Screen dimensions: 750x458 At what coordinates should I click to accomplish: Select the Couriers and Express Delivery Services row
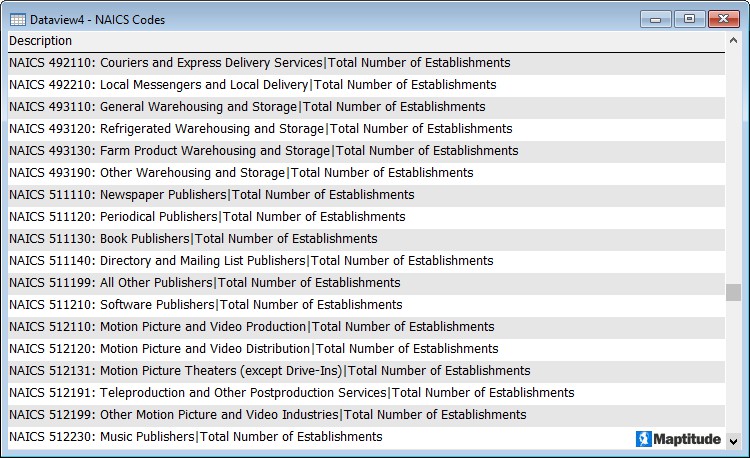(260, 63)
